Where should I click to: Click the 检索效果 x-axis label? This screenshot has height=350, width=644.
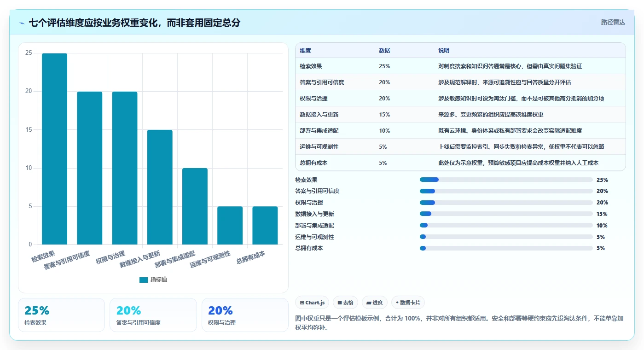[43, 257]
